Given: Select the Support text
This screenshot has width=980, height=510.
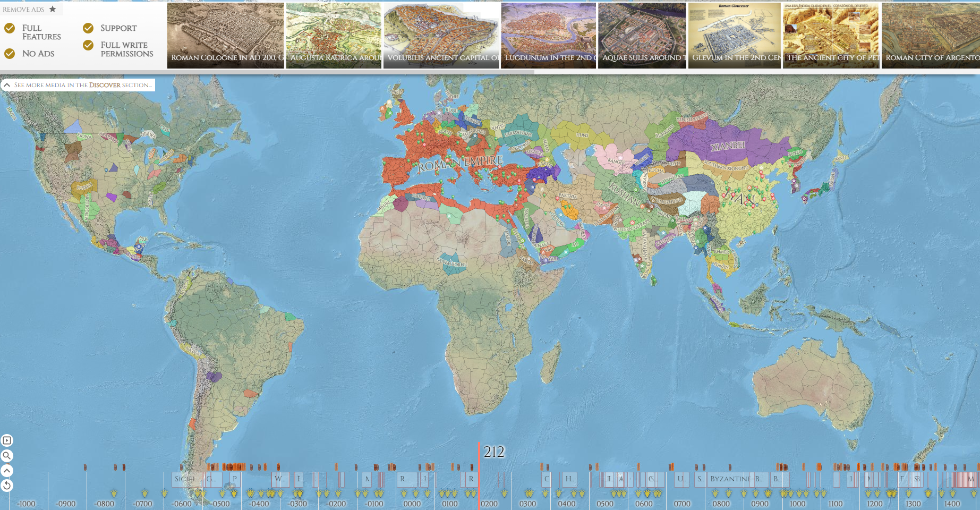Looking at the screenshot, I should (x=118, y=28).
